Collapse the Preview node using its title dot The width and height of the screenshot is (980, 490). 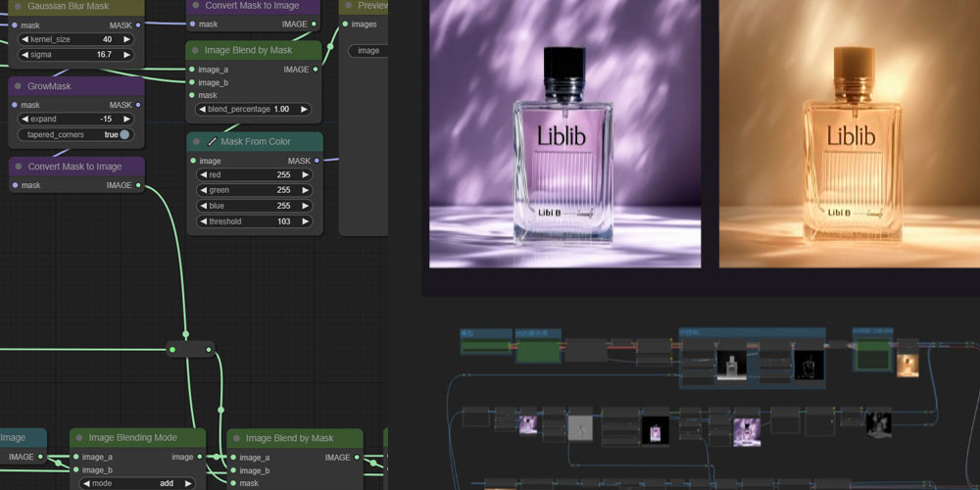pos(348,6)
